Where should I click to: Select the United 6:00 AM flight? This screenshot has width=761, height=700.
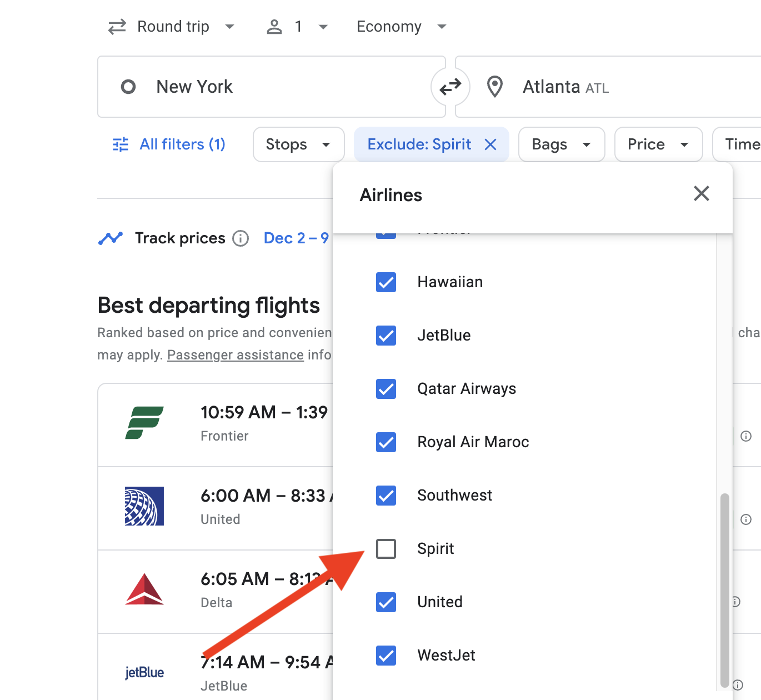[216, 508]
